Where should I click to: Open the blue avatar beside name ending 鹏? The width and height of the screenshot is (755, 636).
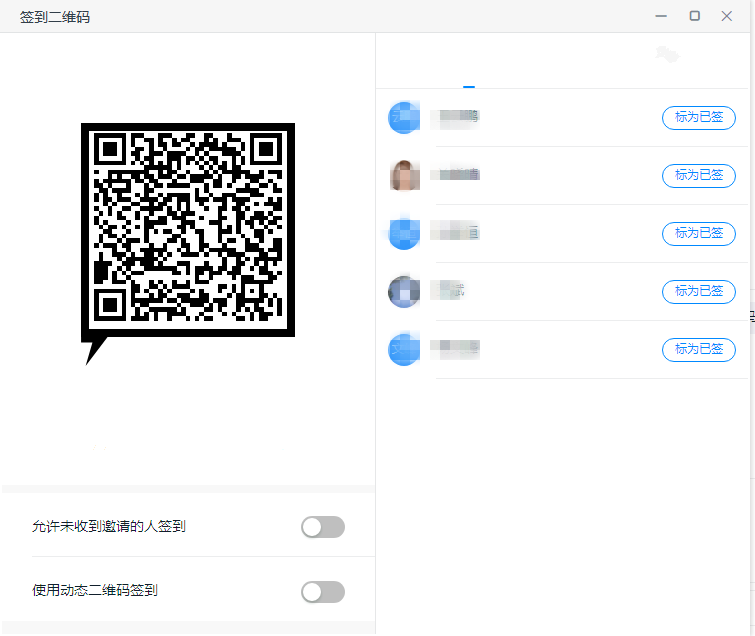[x=404, y=117]
